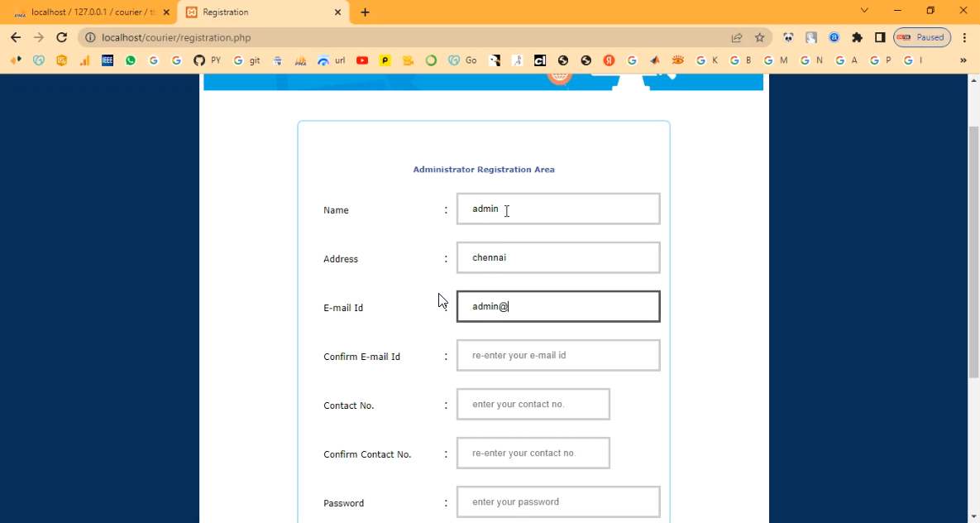Screen dimensions: 980x523
Task: Show hidden bookmarks via the double chevron
Action: (963, 60)
